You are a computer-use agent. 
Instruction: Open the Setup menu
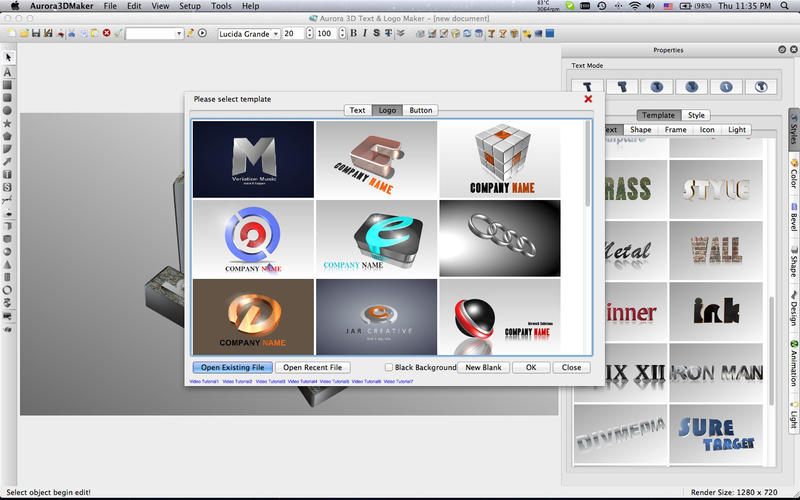pyautogui.click(x=189, y=6)
